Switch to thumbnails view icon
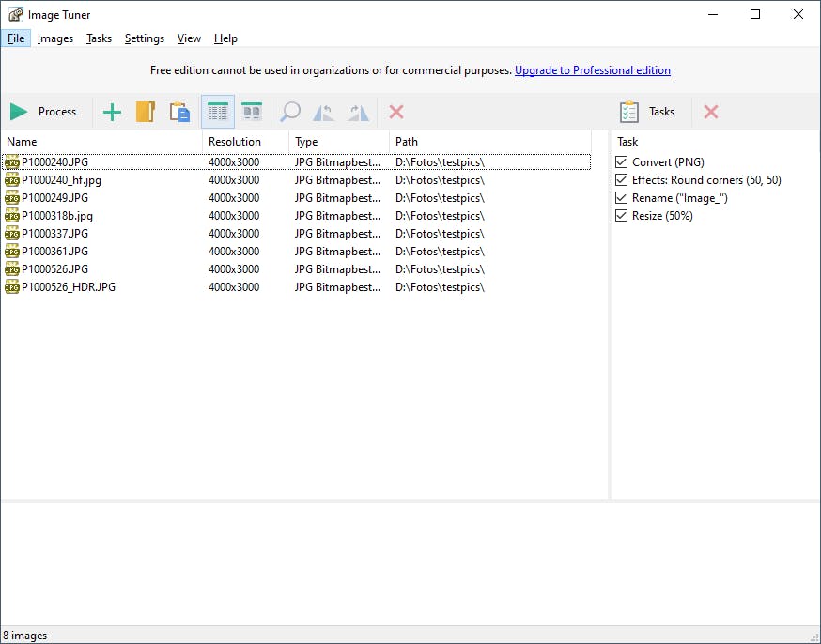The image size is (821, 644). [x=252, y=113]
